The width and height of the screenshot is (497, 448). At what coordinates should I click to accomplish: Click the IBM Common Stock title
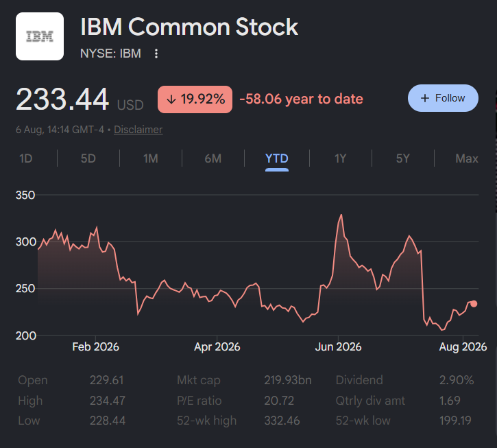tap(189, 27)
